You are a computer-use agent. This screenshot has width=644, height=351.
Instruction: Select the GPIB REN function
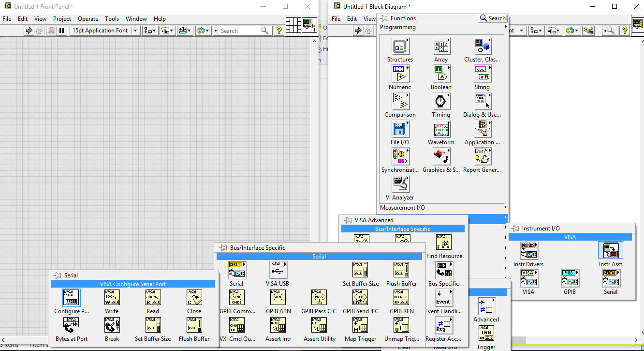click(x=402, y=298)
